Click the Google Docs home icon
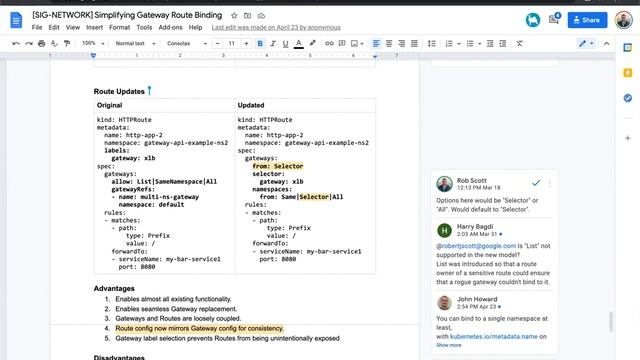This screenshot has width=640, height=360. coord(16,20)
